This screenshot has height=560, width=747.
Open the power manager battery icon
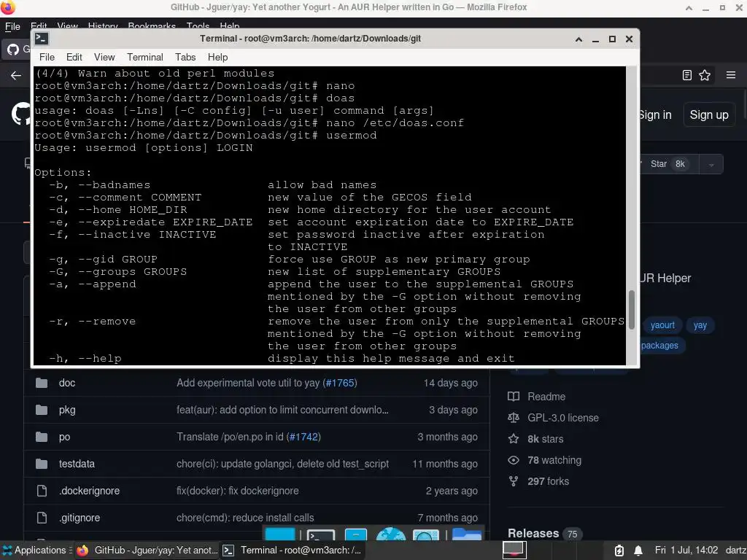pyautogui.click(x=619, y=551)
